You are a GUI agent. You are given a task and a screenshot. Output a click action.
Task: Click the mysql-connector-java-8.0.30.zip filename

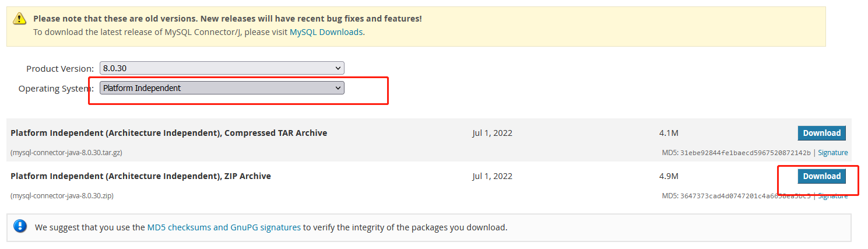tap(62, 196)
